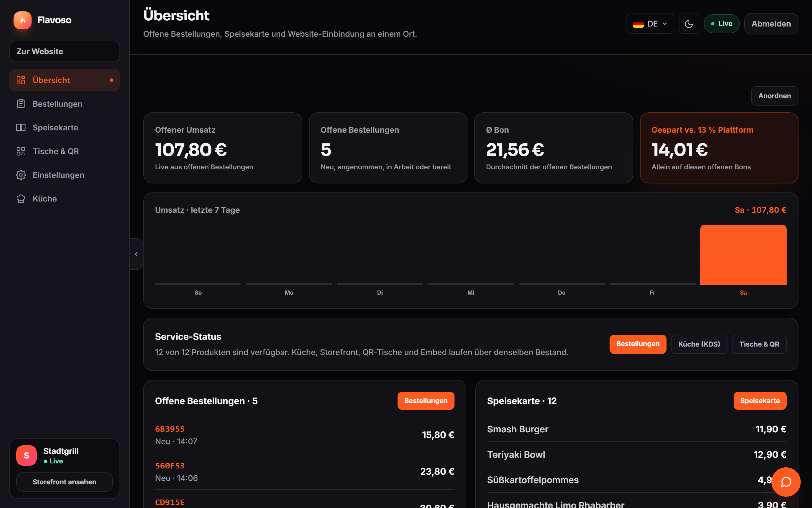
Task: Click the Küche chef hat icon
Action: [x=21, y=199]
